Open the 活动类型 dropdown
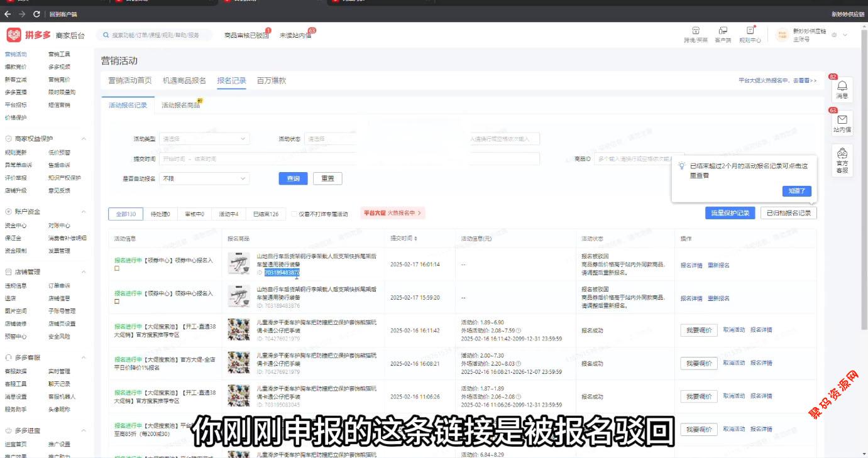This screenshot has height=458, width=868. click(205, 139)
